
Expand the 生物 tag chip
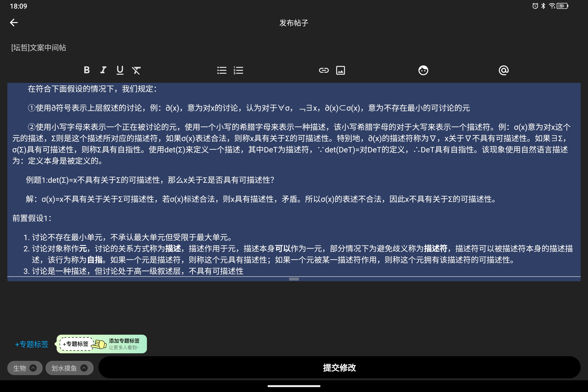(x=25, y=368)
